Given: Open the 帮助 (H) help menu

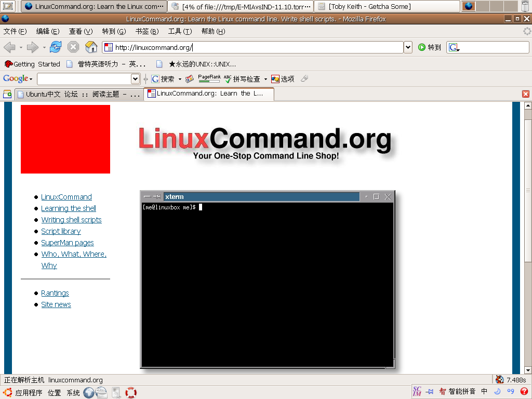Looking at the screenshot, I should (214, 31).
